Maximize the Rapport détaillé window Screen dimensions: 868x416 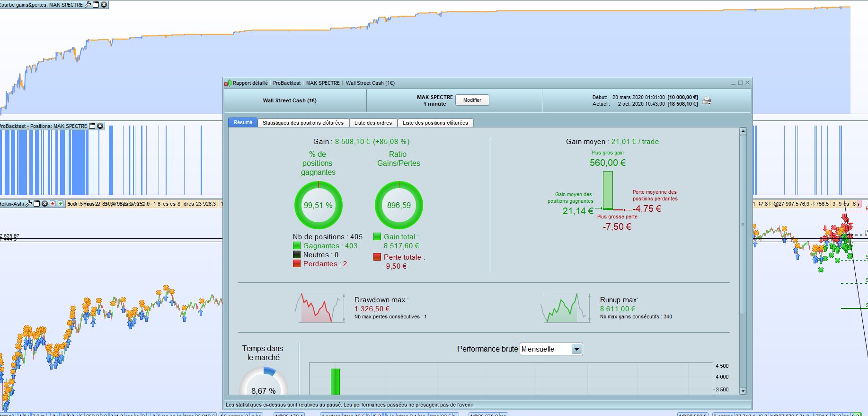click(741, 83)
